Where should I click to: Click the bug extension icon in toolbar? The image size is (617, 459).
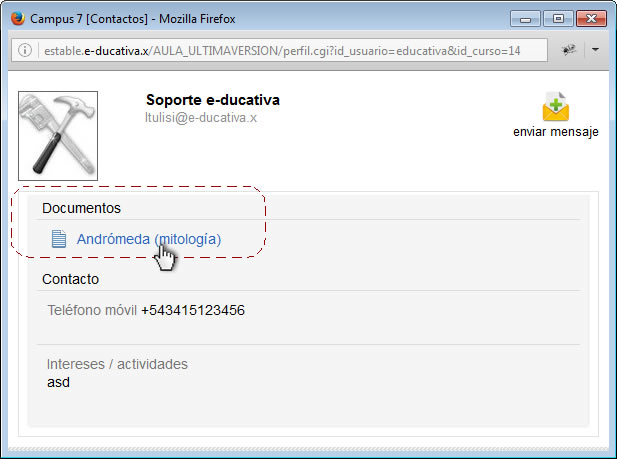[569, 50]
